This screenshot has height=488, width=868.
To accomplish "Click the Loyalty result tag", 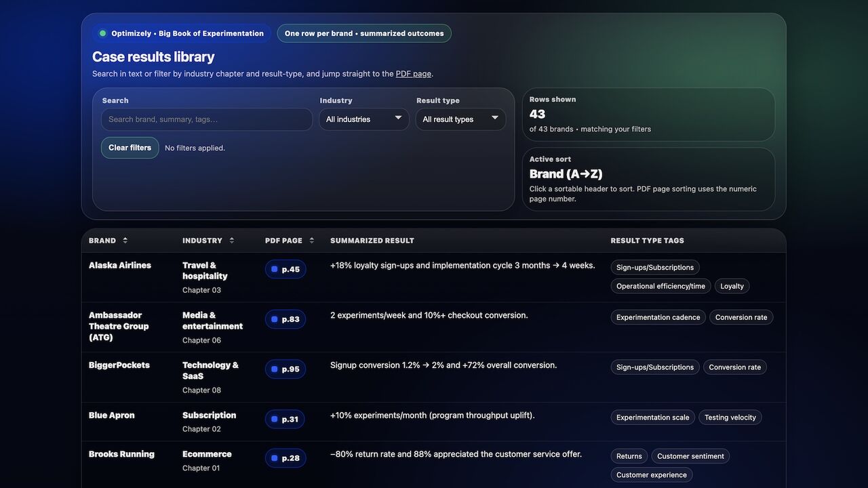I will (x=732, y=286).
